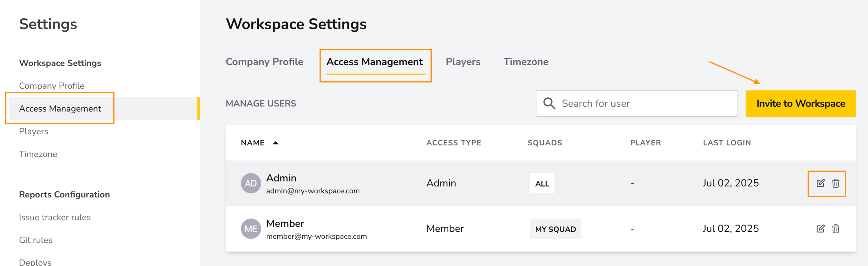868x266 pixels.
Task: Click the admin@my-workspace.com email
Action: click(x=313, y=191)
